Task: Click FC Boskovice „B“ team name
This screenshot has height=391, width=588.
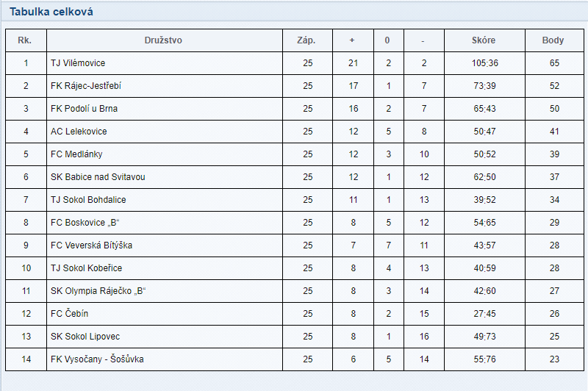Action: point(85,223)
